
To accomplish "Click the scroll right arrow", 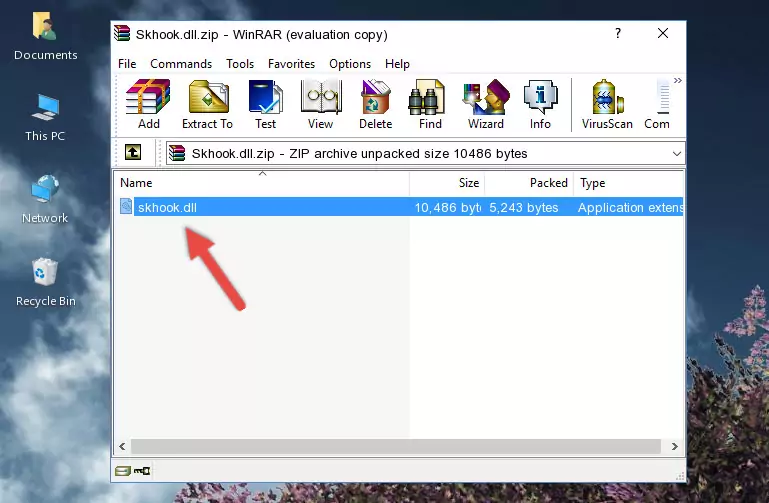I will (675, 446).
